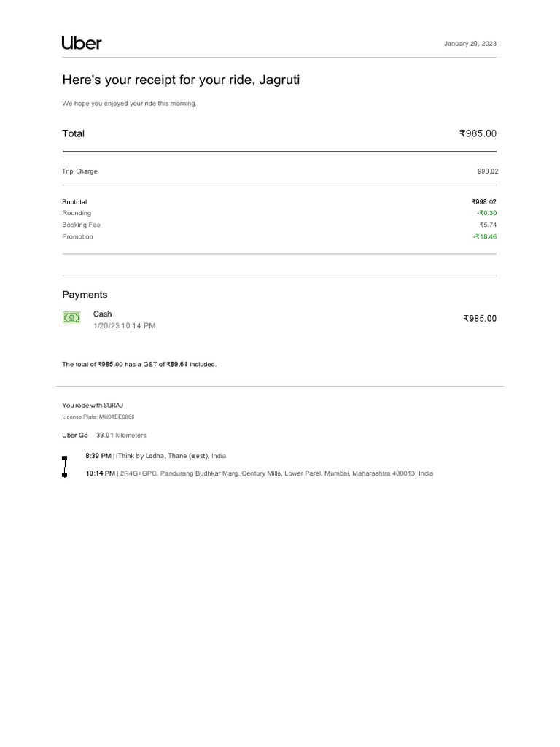Click the Trip Charge value 998.02
Viewport: 560px width, 747px height.
(x=487, y=171)
